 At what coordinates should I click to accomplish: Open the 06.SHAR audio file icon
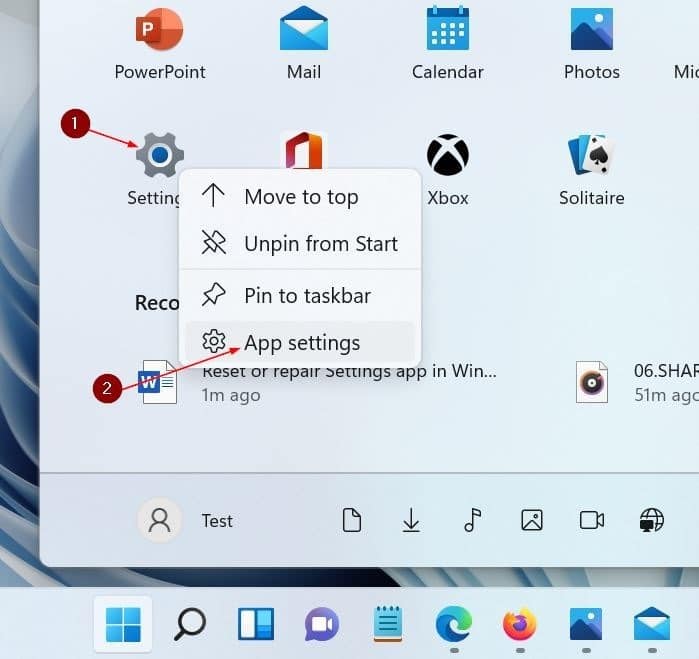(x=592, y=382)
